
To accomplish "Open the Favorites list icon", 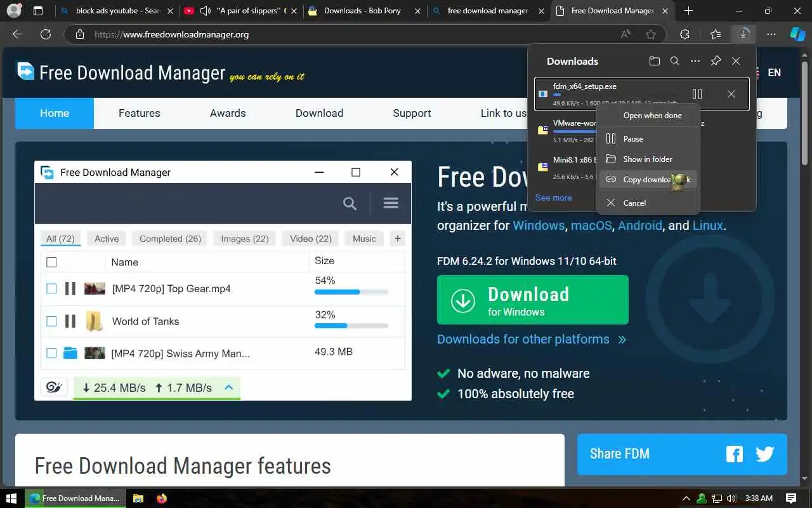I will click(716, 34).
